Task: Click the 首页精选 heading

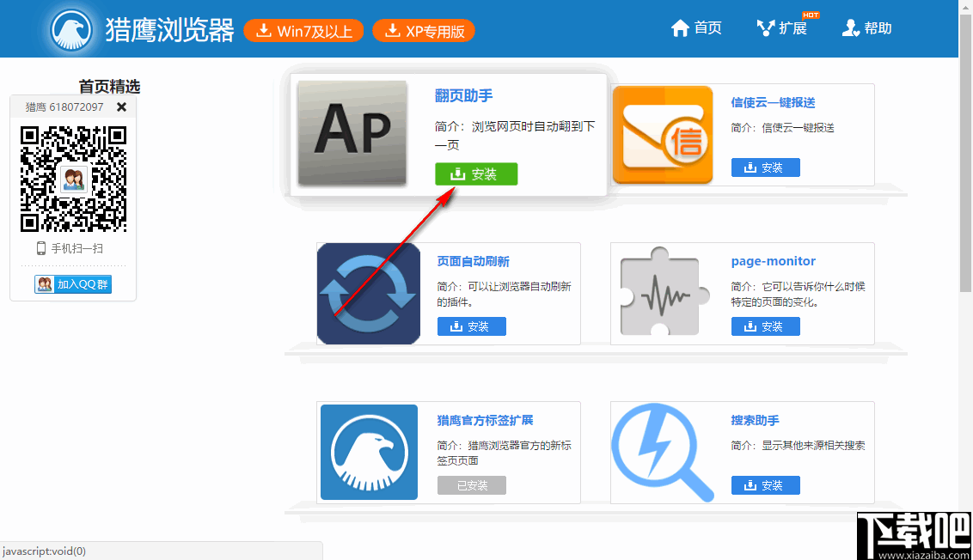Action: point(109,86)
